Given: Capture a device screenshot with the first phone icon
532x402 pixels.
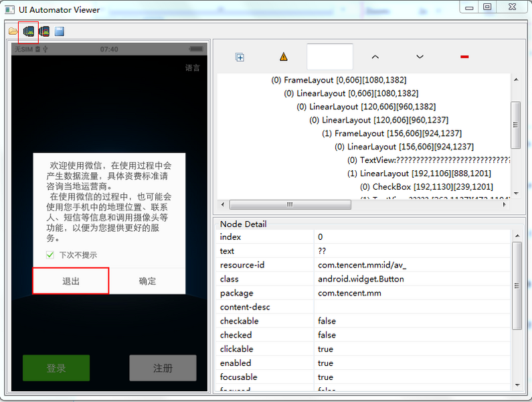Looking at the screenshot, I should [x=29, y=31].
